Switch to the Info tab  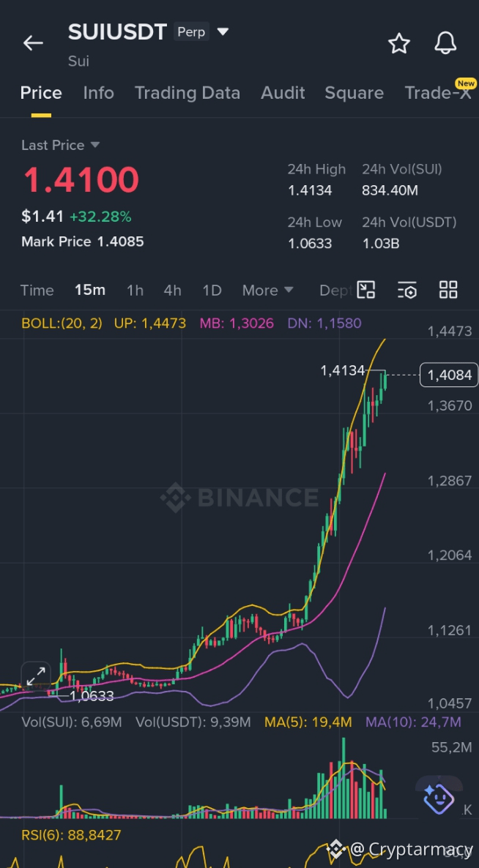tap(99, 93)
